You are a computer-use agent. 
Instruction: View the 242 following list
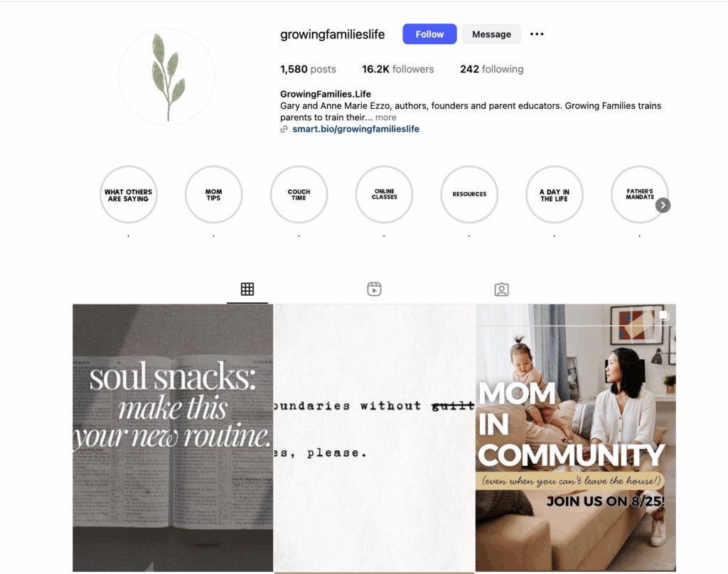click(492, 69)
